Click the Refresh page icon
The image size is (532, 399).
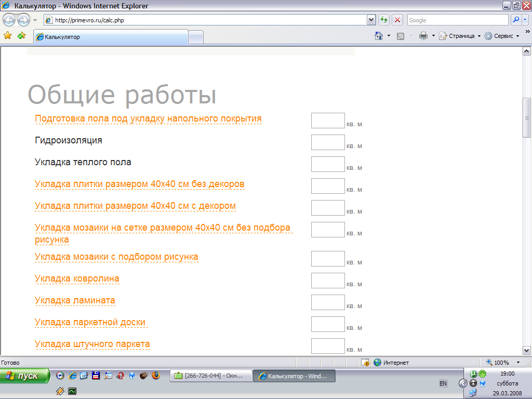384,20
